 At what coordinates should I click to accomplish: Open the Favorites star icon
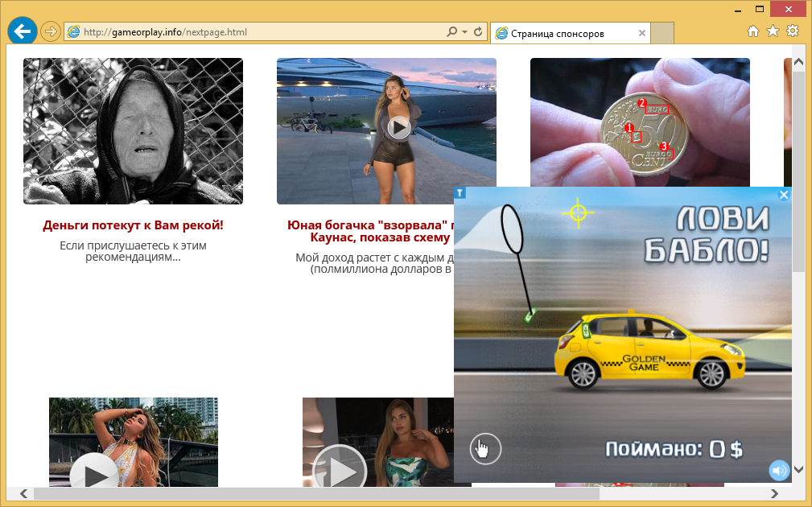click(x=773, y=31)
